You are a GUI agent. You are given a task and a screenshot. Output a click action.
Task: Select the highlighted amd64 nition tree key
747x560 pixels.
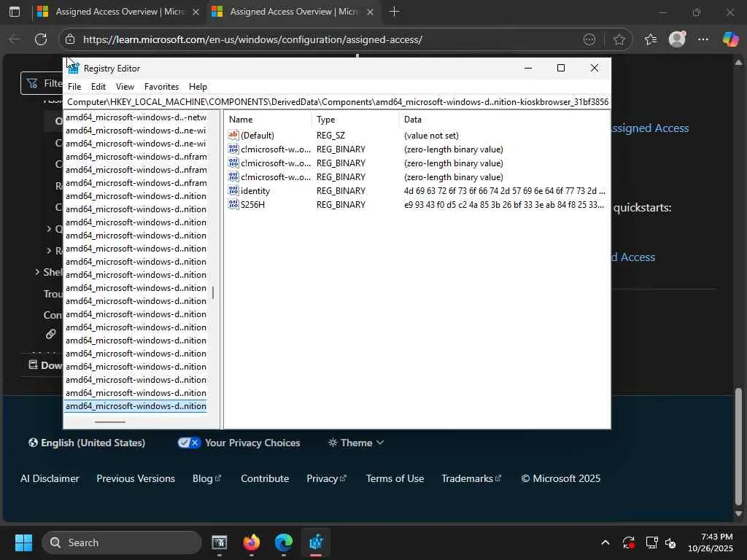(x=136, y=405)
